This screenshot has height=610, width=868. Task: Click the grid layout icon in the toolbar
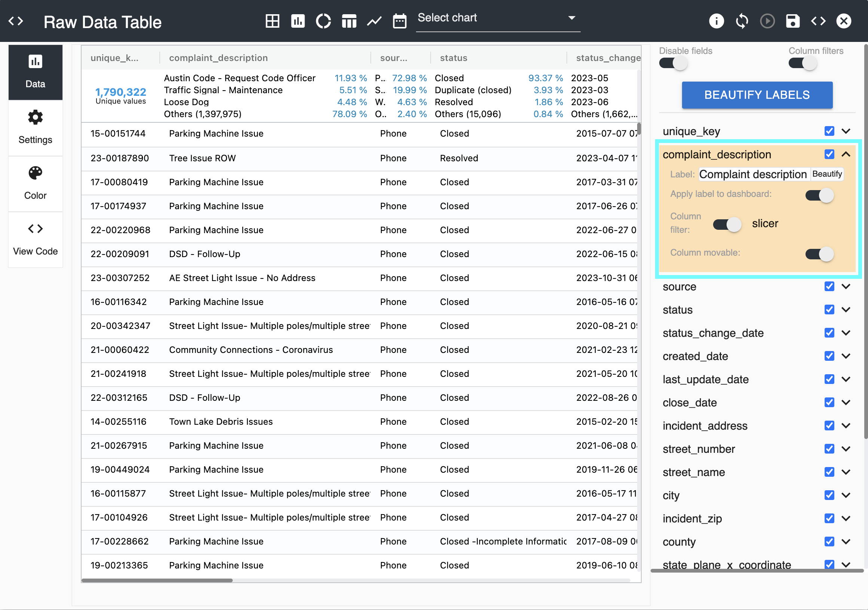272,21
